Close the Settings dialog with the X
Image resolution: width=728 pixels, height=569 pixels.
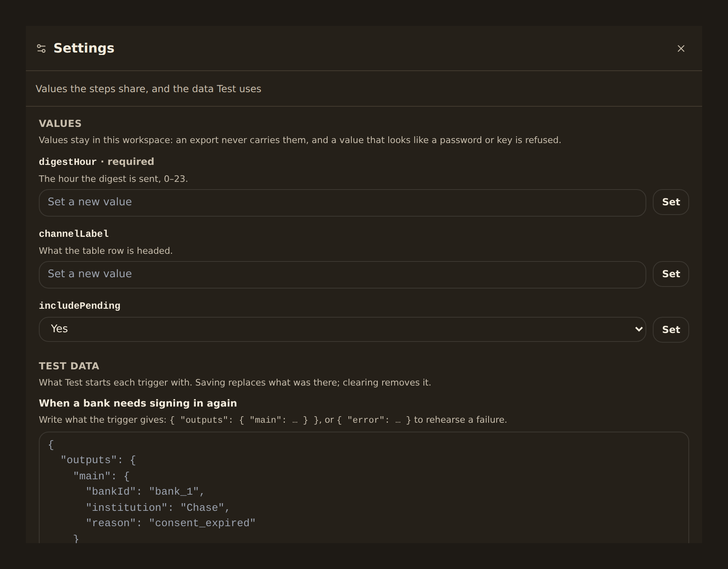tap(681, 48)
